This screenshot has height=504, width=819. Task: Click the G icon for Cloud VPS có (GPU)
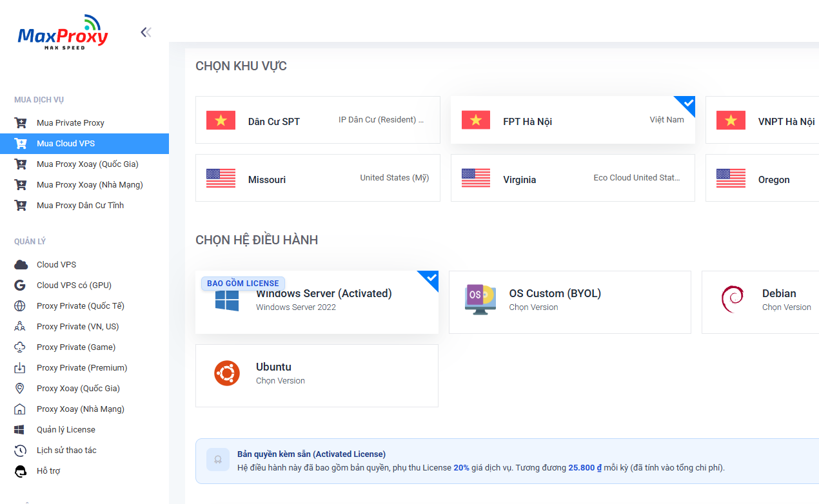(21, 286)
